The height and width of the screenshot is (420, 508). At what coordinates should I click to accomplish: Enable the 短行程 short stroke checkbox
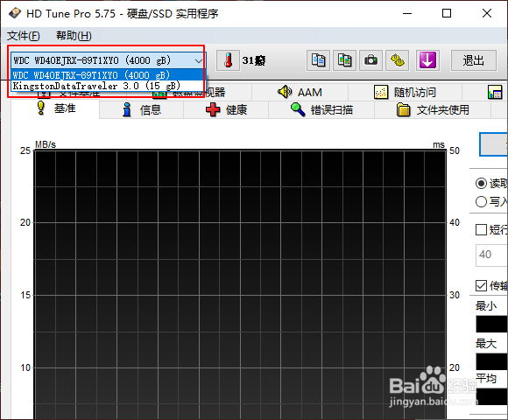[481, 230]
